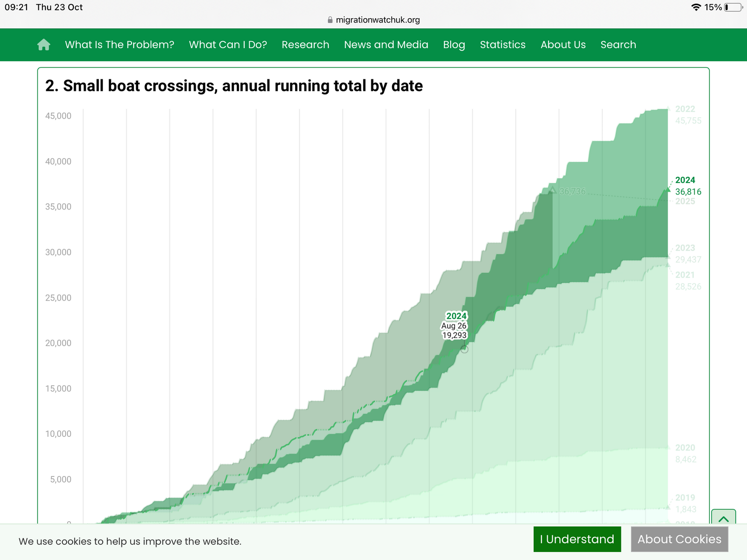
Task: Go to the home page icon
Action: click(x=43, y=45)
